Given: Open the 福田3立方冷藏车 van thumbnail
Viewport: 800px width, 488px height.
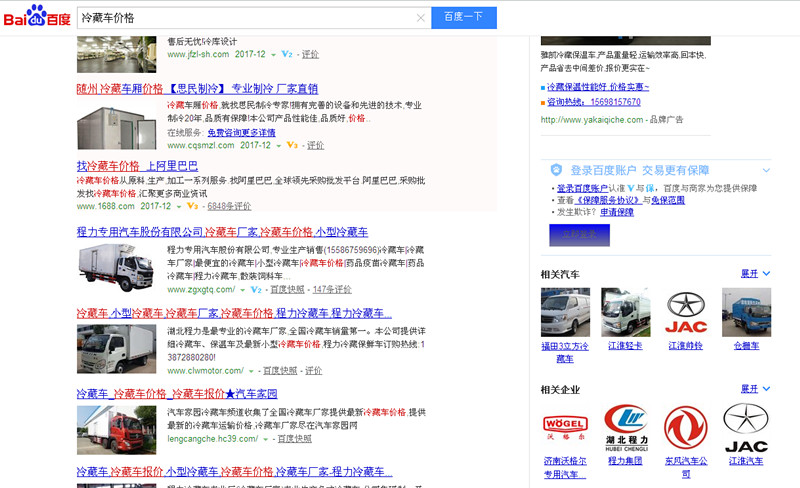Looking at the screenshot, I should 565,312.
